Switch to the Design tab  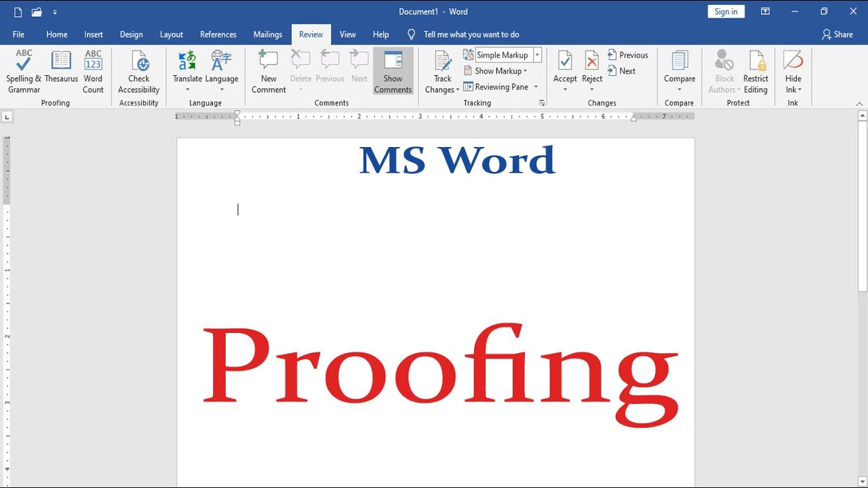(132, 35)
